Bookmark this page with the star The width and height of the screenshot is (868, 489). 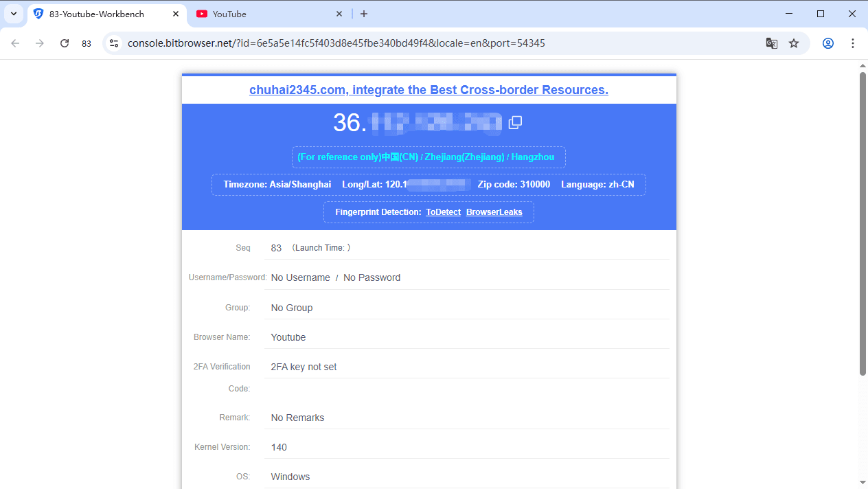794,43
